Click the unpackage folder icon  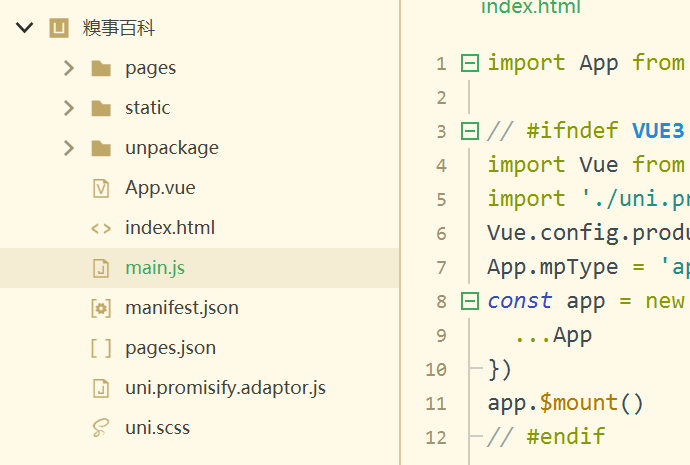tap(101, 148)
